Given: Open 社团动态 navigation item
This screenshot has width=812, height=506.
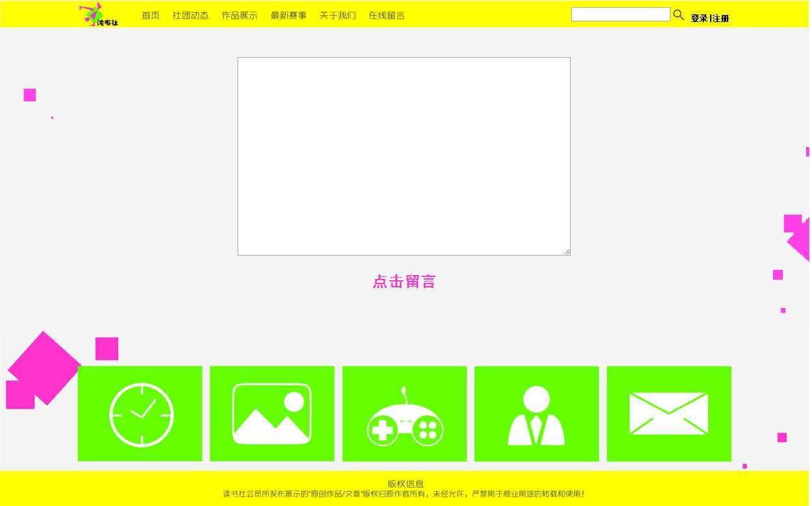Looking at the screenshot, I should pyautogui.click(x=190, y=16).
